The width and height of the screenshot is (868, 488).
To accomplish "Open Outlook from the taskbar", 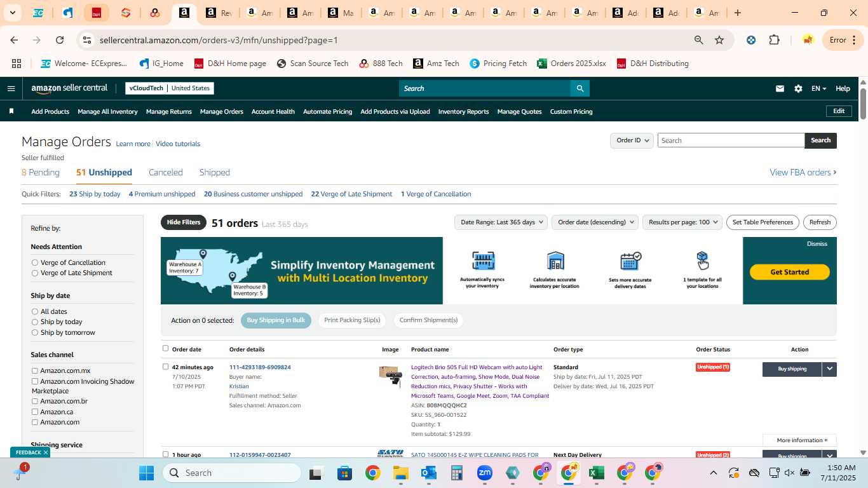I will (x=428, y=473).
